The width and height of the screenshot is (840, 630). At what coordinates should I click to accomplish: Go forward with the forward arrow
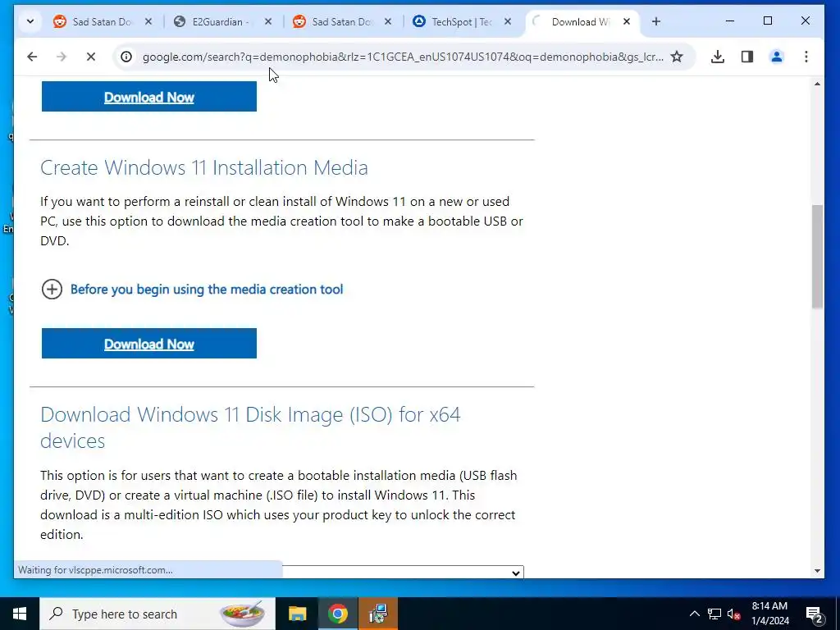click(x=62, y=57)
